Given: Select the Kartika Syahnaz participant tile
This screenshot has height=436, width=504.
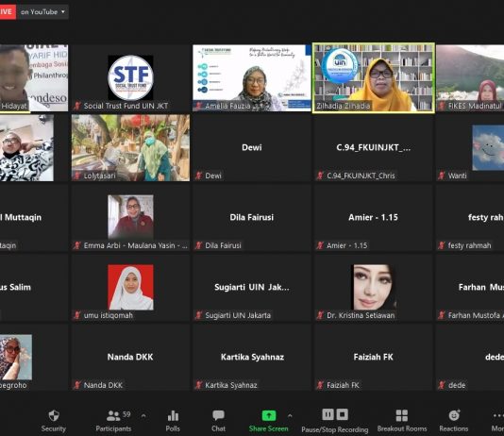Looking at the screenshot, I should point(252,358).
